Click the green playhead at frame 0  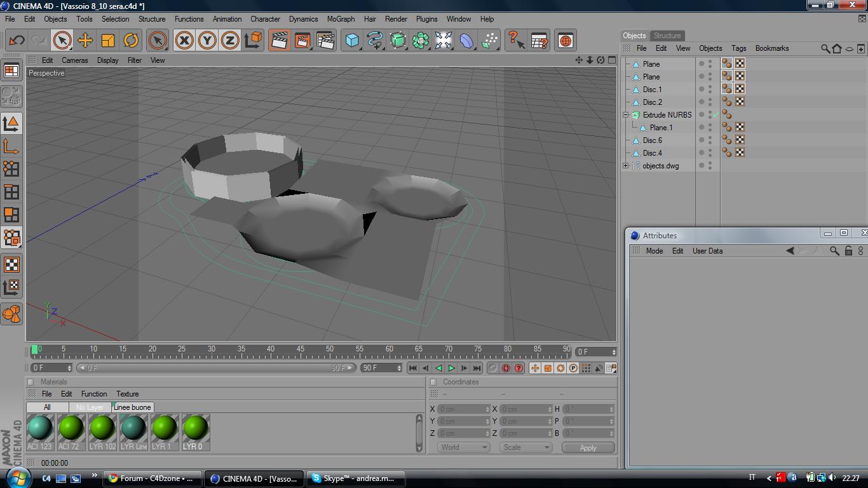click(34, 349)
